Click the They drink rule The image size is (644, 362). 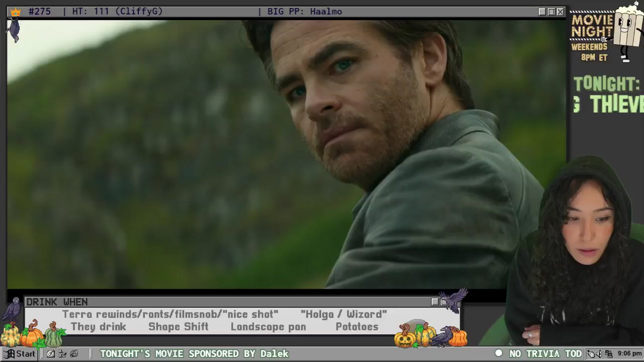pyautogui.click(x=98, y=327)
